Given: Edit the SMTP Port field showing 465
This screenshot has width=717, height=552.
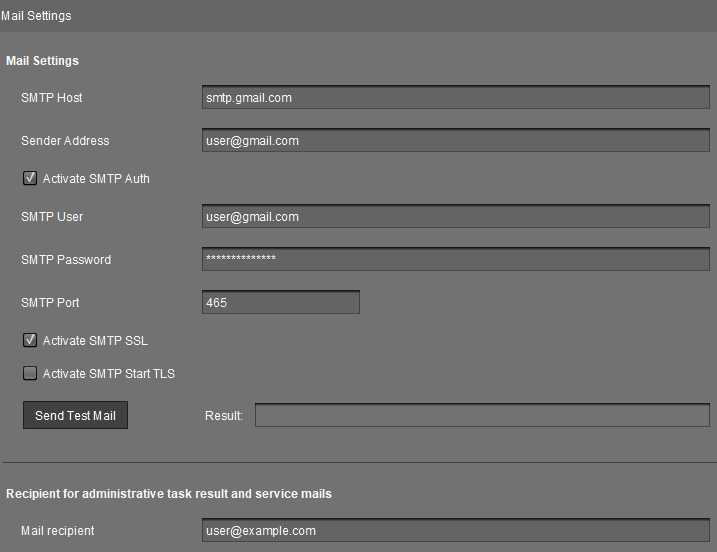Looking at the screenshot, I should click(280, 302).
